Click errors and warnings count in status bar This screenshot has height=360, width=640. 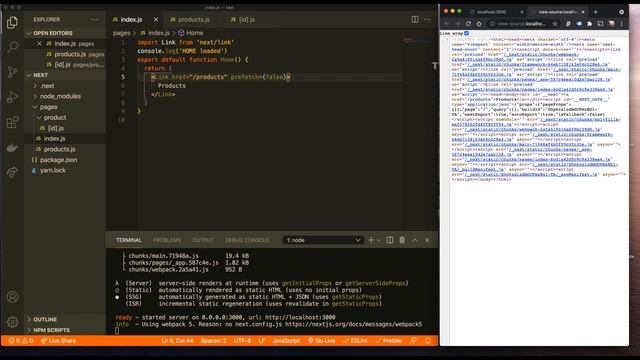click(x=21, y=340)
